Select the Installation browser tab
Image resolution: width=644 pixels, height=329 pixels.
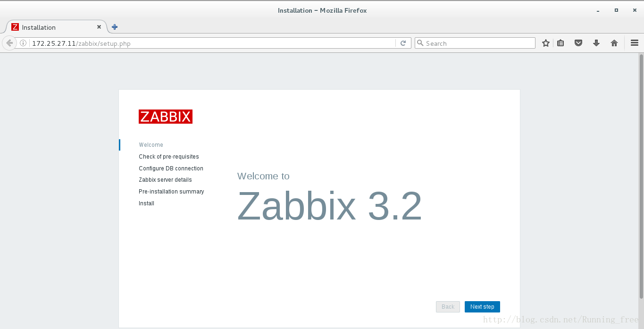pyautogui.click(x=56, y=27)
